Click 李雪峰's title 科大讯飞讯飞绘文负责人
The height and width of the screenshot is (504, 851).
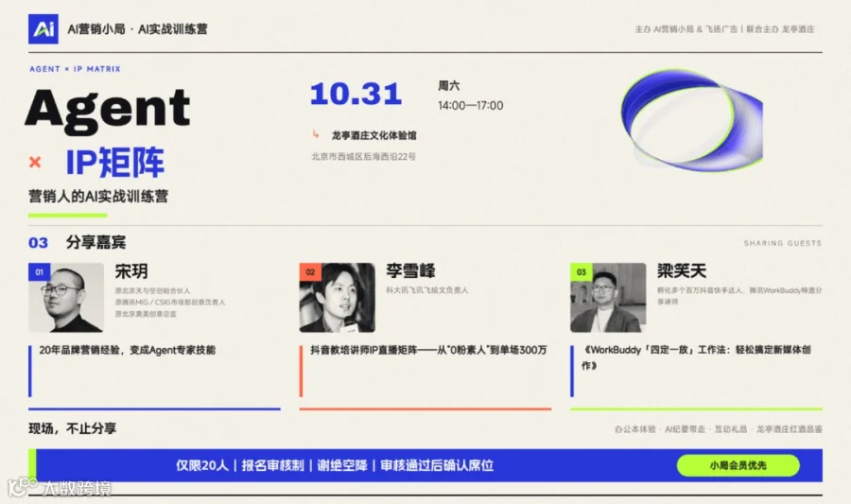coord(427,290)
